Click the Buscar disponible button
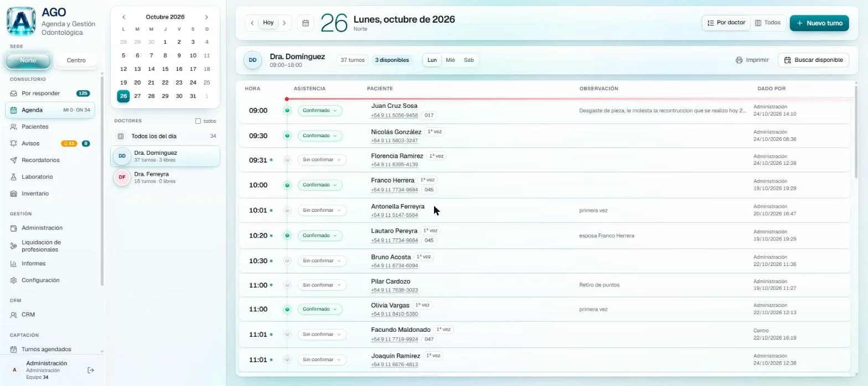868x386 pixels. point(813,60)
